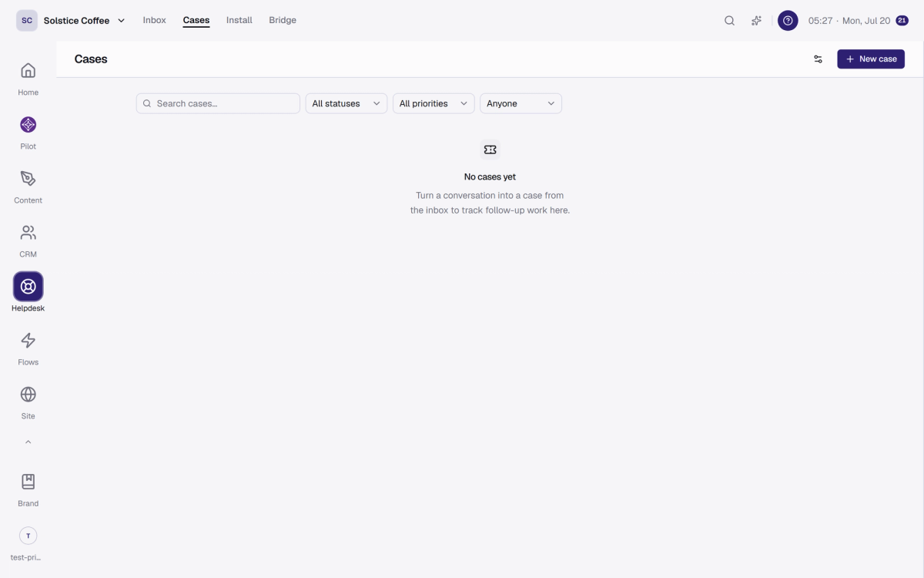This screenshot has width=924, height=578.
Task: Open the Content pen icon
Action: (28, 179)
